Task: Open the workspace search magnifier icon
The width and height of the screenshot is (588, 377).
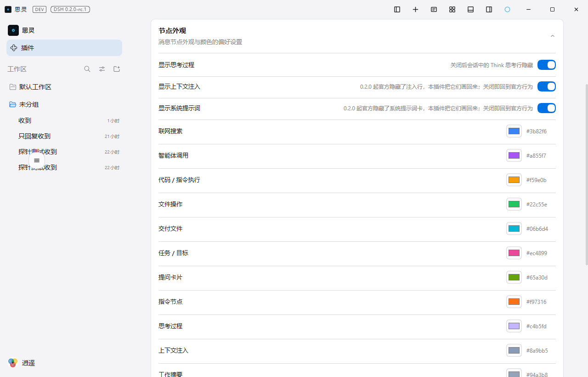Action: tap(87, 69)
